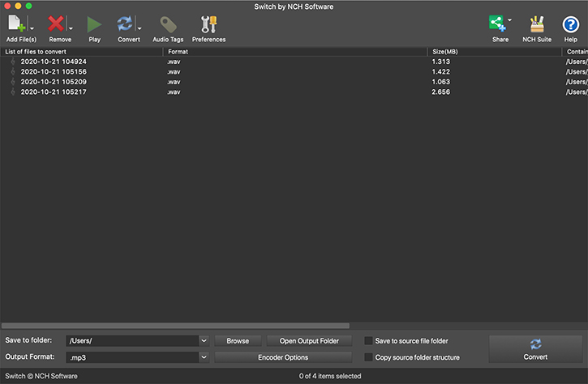Image resolution: width=588 pixels, height=384 pixels.
Task: Click the .wav format of file 105209
Action: (x=174, y=82)
